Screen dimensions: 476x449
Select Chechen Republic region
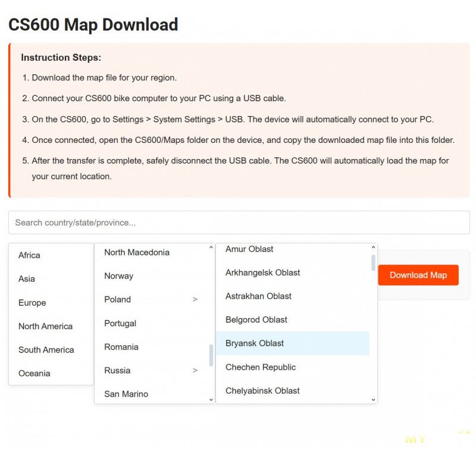pyautogui.click(x=261, y=367)
